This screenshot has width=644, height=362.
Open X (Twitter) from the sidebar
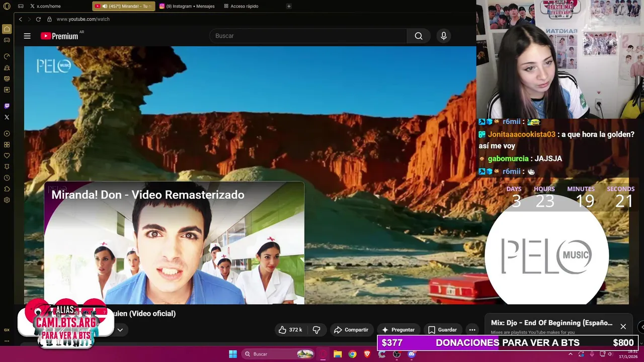click(7, 117)
